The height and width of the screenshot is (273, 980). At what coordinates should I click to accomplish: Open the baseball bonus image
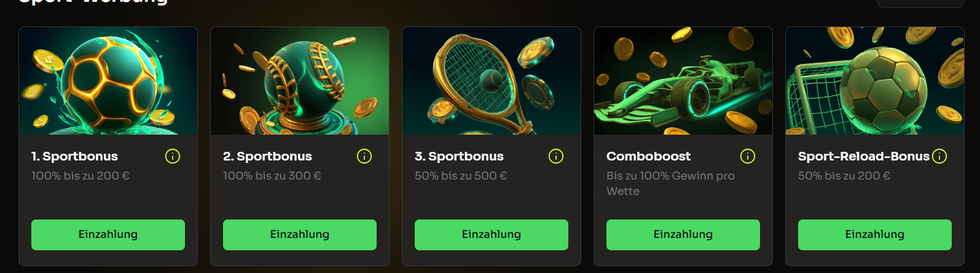[300, 81]
